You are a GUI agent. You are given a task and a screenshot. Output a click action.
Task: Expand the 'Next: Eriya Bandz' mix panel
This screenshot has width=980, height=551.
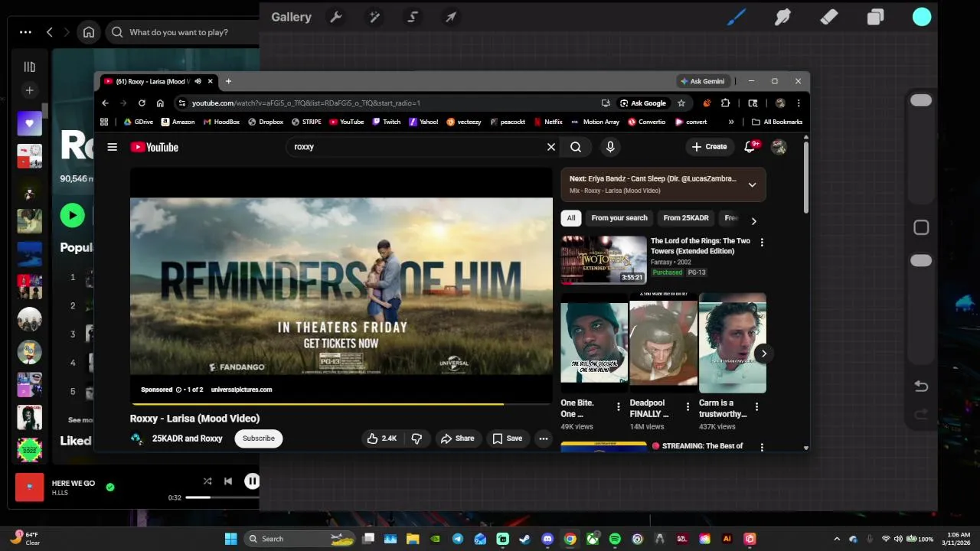(x=752, y=184)
